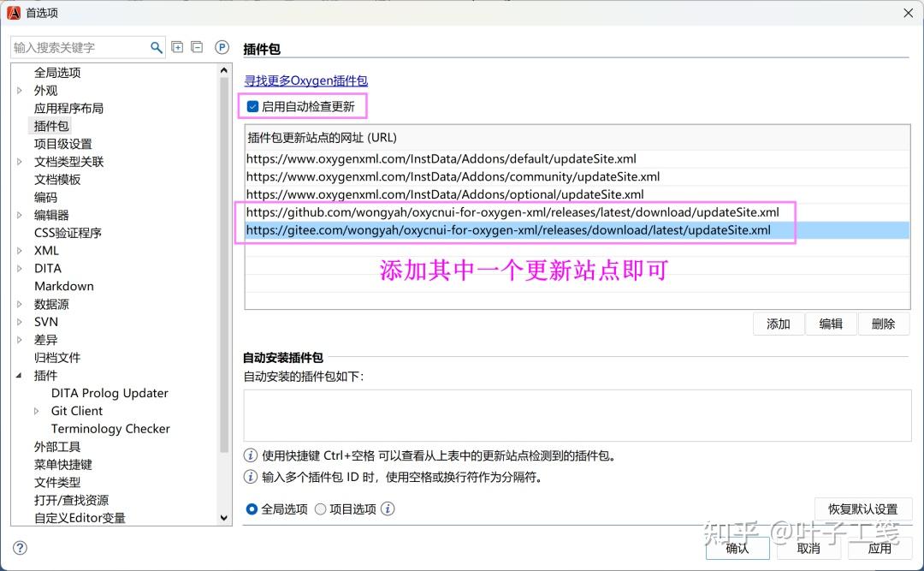Click 恢复默认设置 button
The width and height of the screenshot is (924, 571).
tap(862, 509)
